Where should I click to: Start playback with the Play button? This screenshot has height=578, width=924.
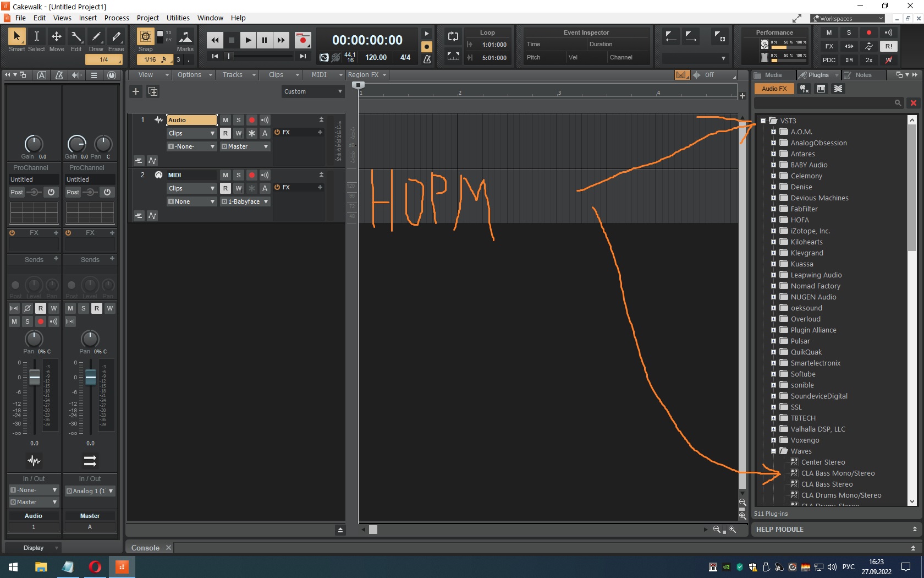click(248, 40)
